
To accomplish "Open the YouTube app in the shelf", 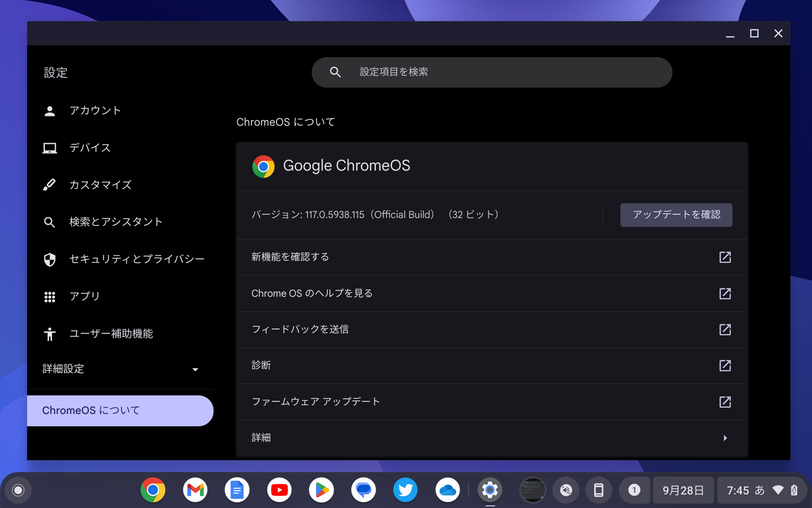I will [280, 490].
